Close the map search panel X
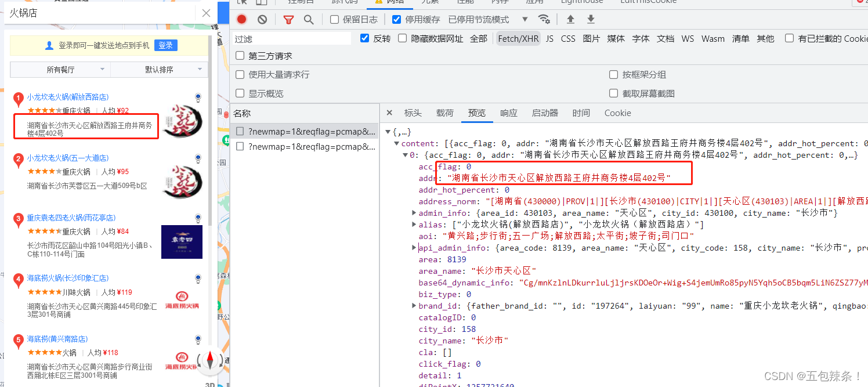 coord(206,13)
